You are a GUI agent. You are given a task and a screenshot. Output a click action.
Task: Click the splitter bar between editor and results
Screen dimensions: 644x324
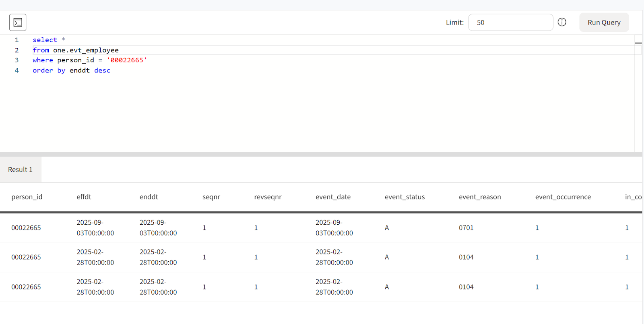coord(321,154)
